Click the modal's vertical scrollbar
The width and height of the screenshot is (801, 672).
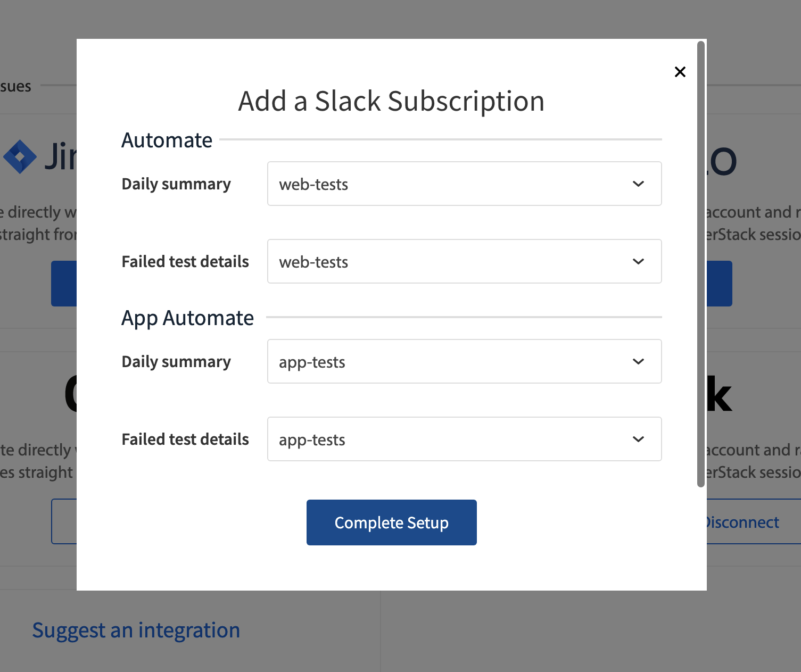pos(701,264)
